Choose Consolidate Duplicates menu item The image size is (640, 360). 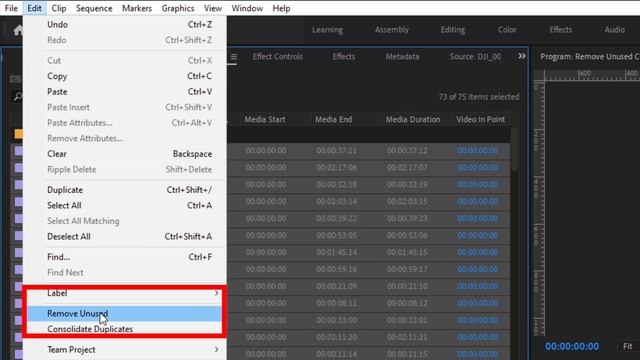pyautogui.click(x=124, y=329)
